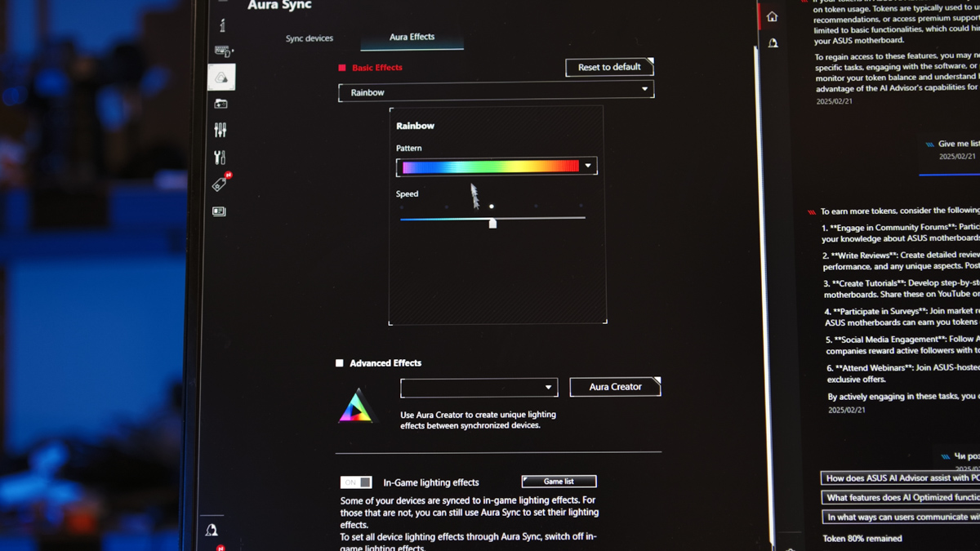Switch to the Sync devices tab
Image resolution: width=980 pixels, height=551 pixels.
[x=309, y=38]
